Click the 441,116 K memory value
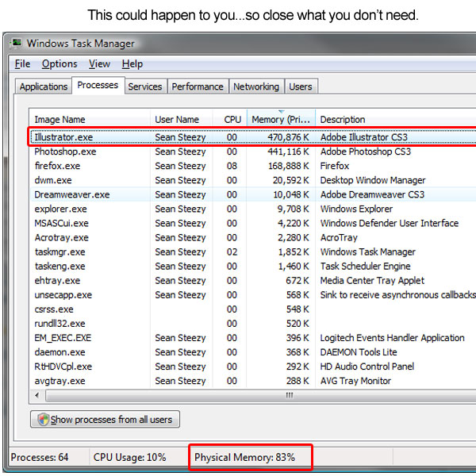This screenshot has height=476, width=476. click(x=288, y=152)
